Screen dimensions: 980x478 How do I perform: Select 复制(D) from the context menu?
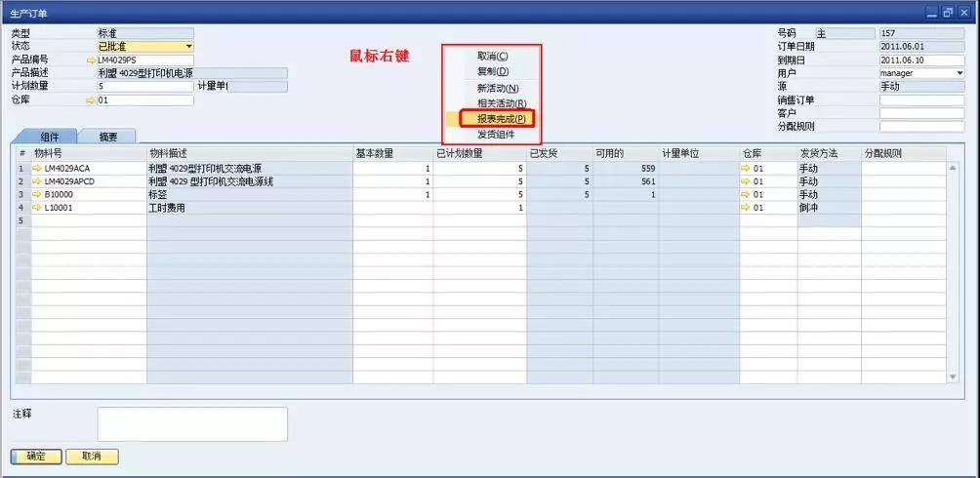493,71
